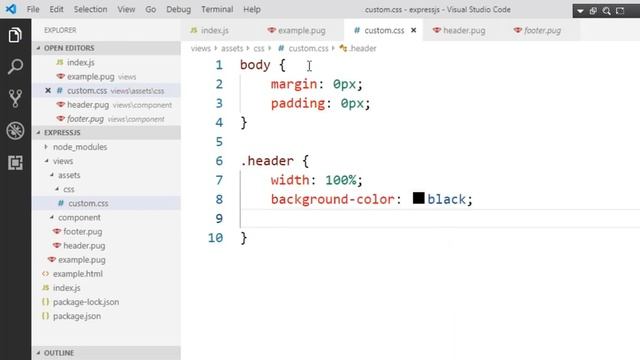Click the JS icon beside index.js in tree
Screen dimensions: 640x360
pos(45,288)
